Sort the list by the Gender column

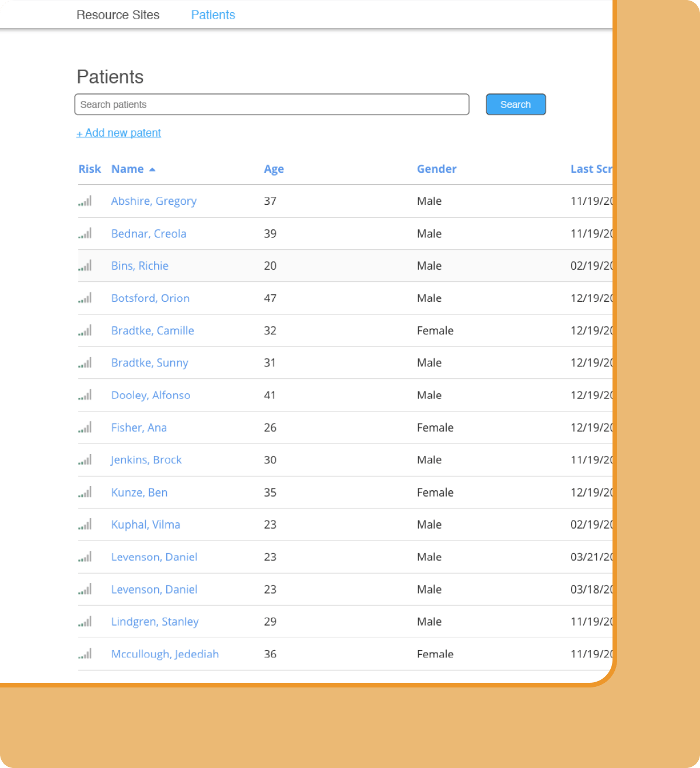click(436, 169)
